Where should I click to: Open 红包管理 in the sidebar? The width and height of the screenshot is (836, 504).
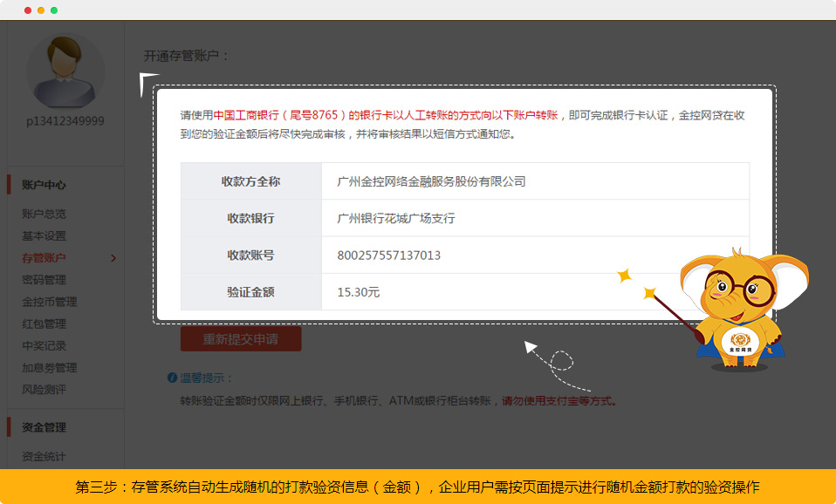pos(44,324)
